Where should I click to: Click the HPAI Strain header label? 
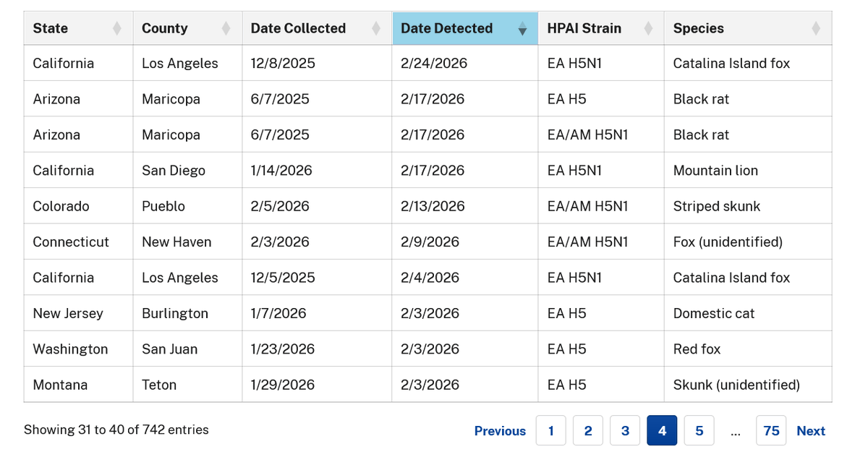[584, 28]
